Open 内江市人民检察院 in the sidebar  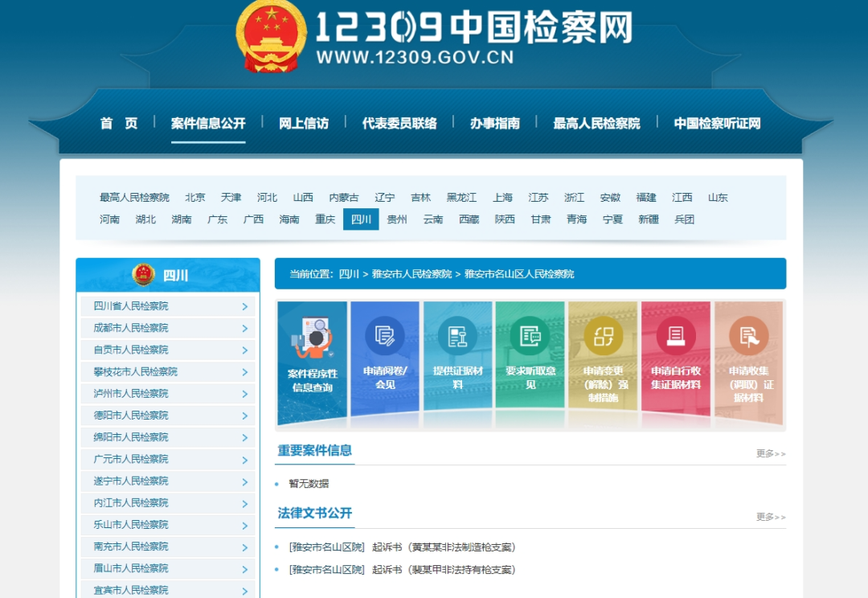tap(168, 503)
